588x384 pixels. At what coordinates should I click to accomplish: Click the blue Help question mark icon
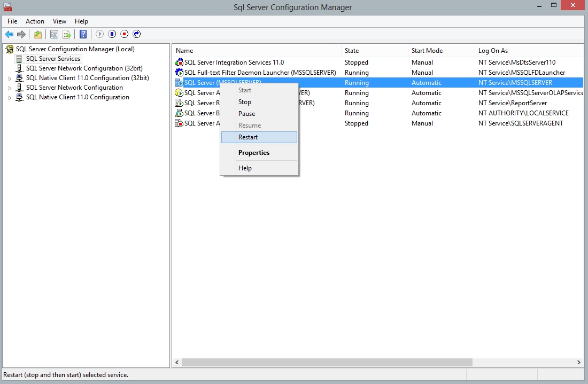pos(83,34)
